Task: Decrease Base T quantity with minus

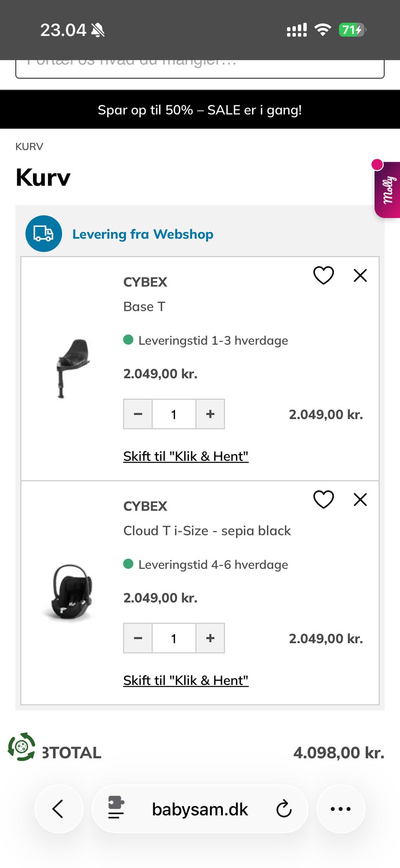Action: coord(138,414)
